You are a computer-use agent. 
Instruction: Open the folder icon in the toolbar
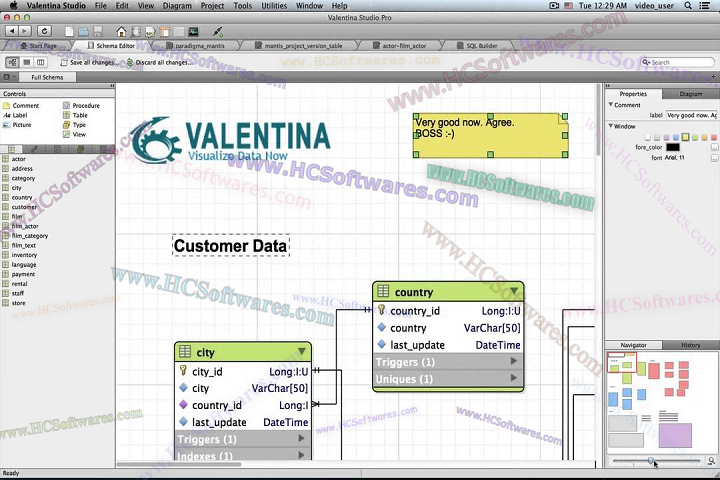coord(83,31)
